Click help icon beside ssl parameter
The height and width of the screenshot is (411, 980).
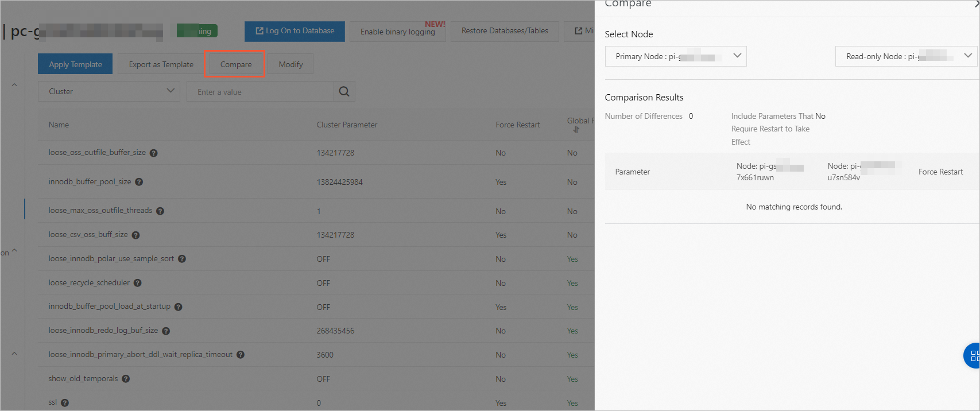point(65,403)
